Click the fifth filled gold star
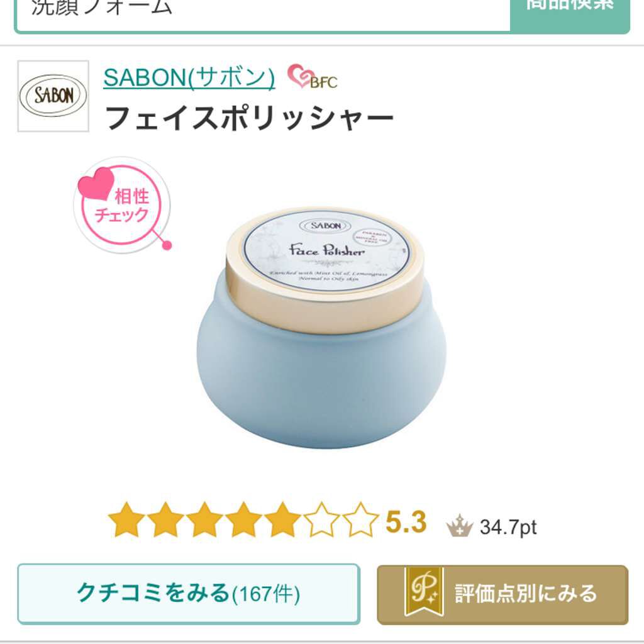The width and height of the screenshot is (644, 644). click(282, 519)
